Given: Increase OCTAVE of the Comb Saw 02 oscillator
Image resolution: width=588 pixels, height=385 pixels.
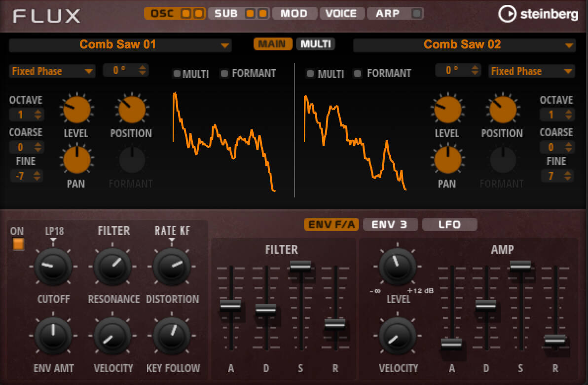Looking at the screenshot, I should point(568,112).
